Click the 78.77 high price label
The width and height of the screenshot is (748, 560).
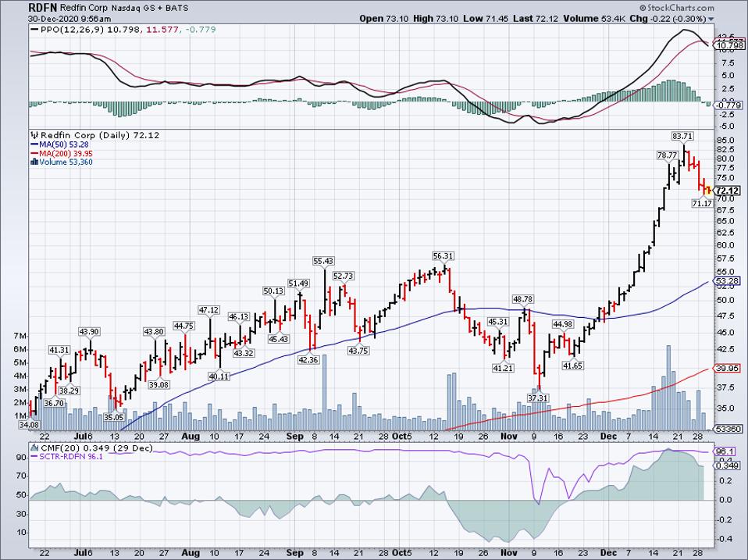[x=667, y=155]
